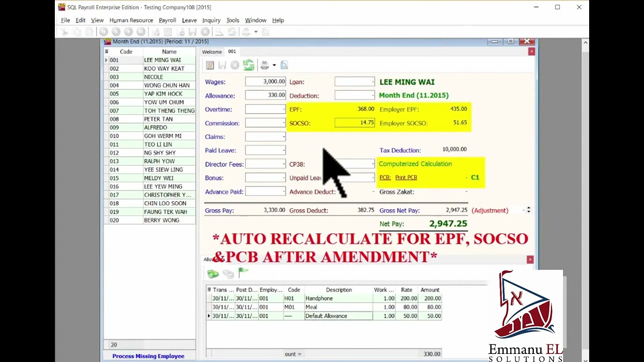Click the green add allowance icon
Screen dimensions: 644x362
213,274
